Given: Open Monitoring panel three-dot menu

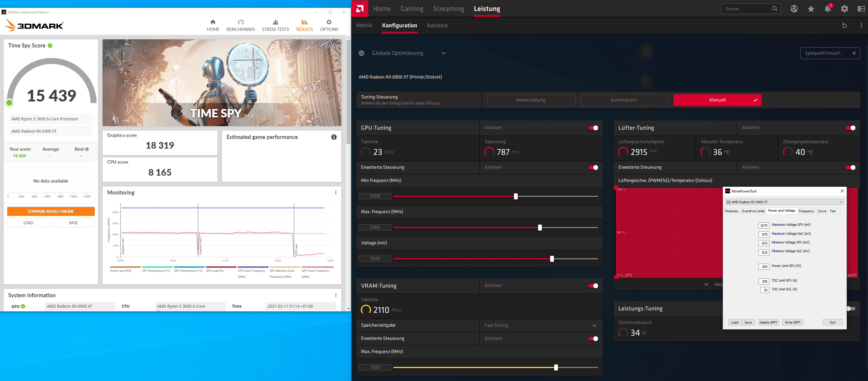Looking at the screenshot, I should (336, 192).
